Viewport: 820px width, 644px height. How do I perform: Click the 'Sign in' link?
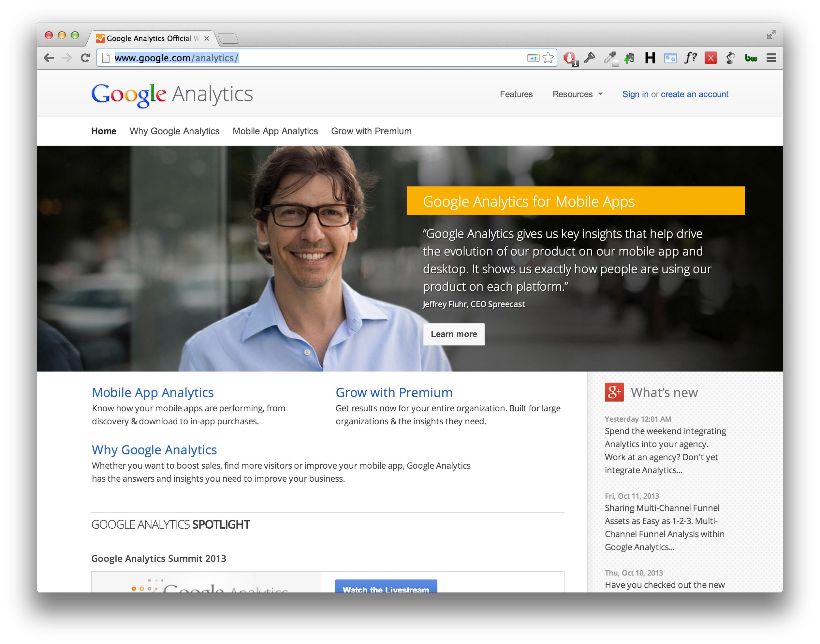[x=635, y=94]
